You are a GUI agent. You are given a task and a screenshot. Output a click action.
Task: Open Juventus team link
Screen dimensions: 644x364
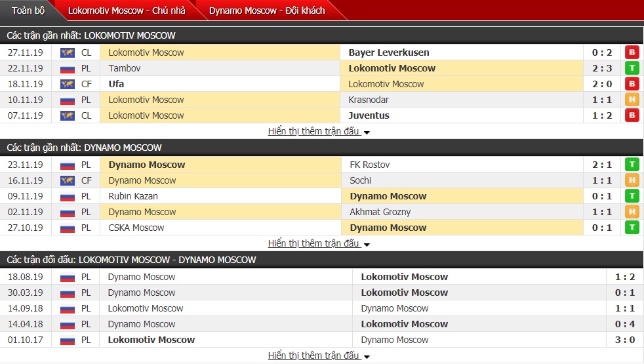369,115
